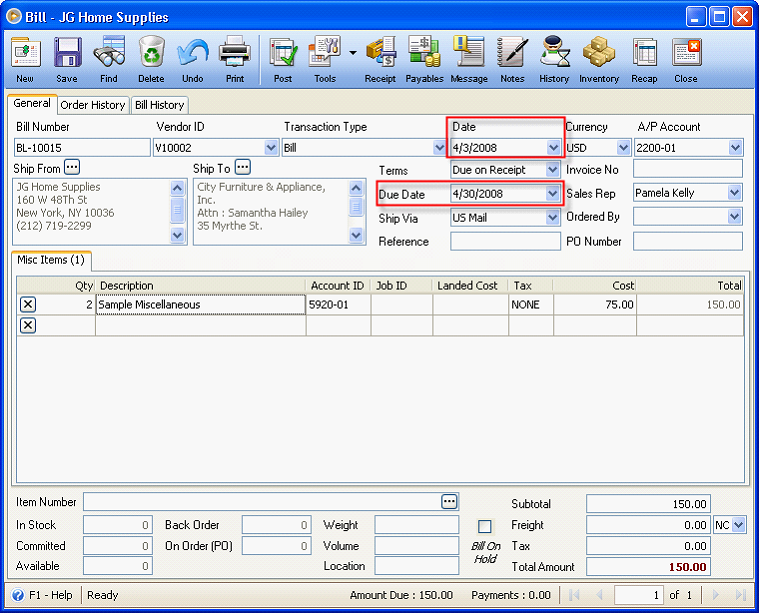
Task: Switch to the General tab
Action: tap(32, 104)
